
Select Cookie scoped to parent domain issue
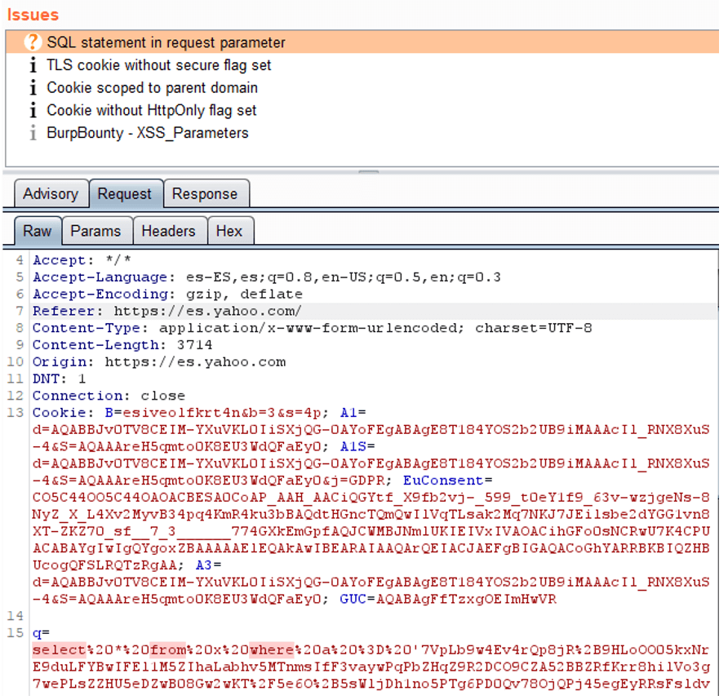[152, 88]
